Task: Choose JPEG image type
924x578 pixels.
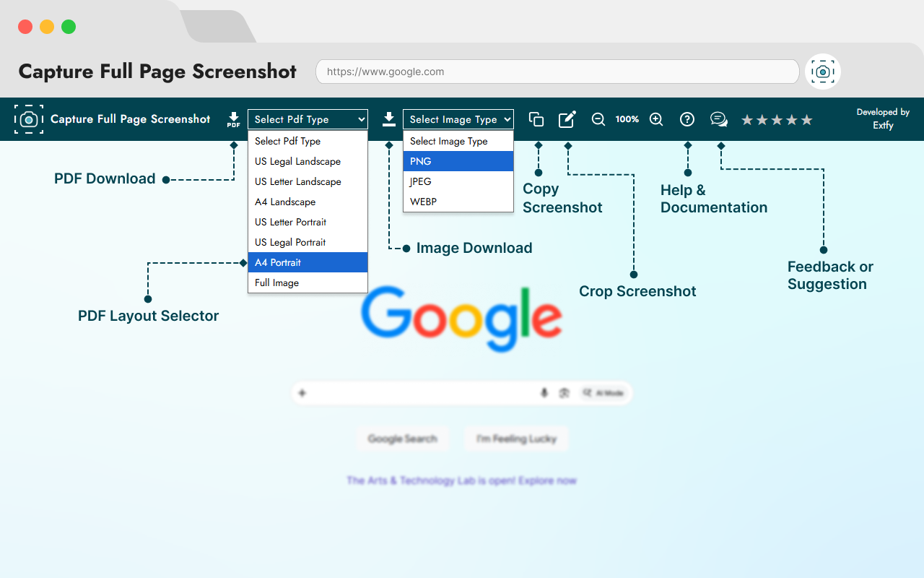Action: [458, 181]
